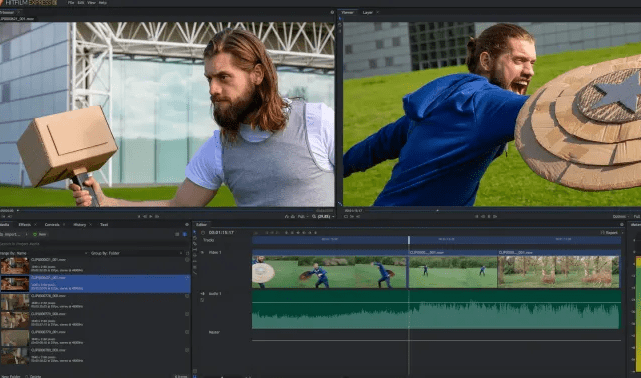Click play in the Trimmer panel

coord(151,216)
